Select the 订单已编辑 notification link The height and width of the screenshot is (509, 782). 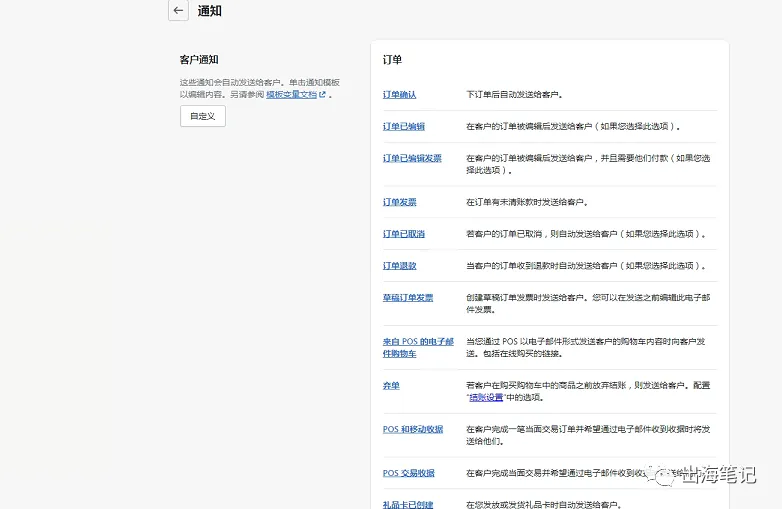pyautogui.click(x=403, y=127)
